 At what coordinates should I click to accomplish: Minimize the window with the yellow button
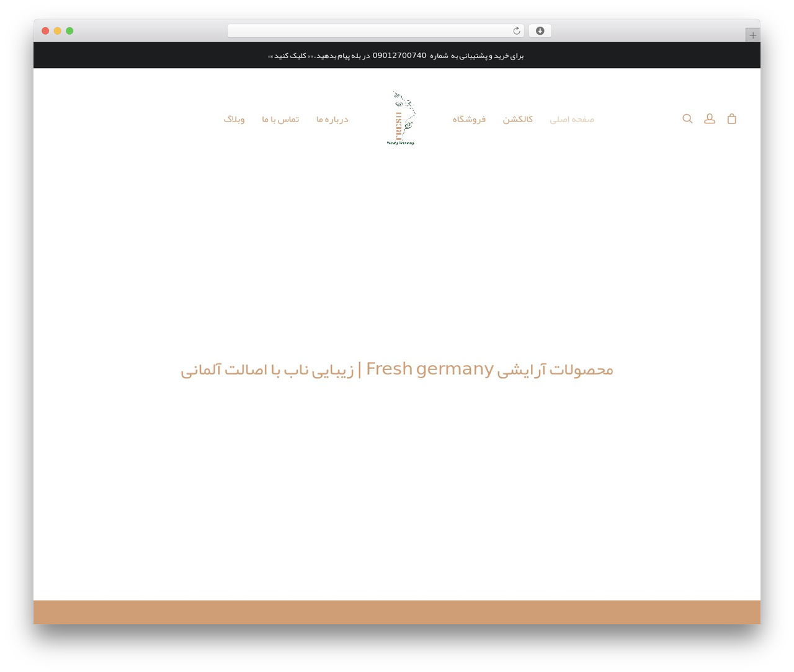click(58, 31)
